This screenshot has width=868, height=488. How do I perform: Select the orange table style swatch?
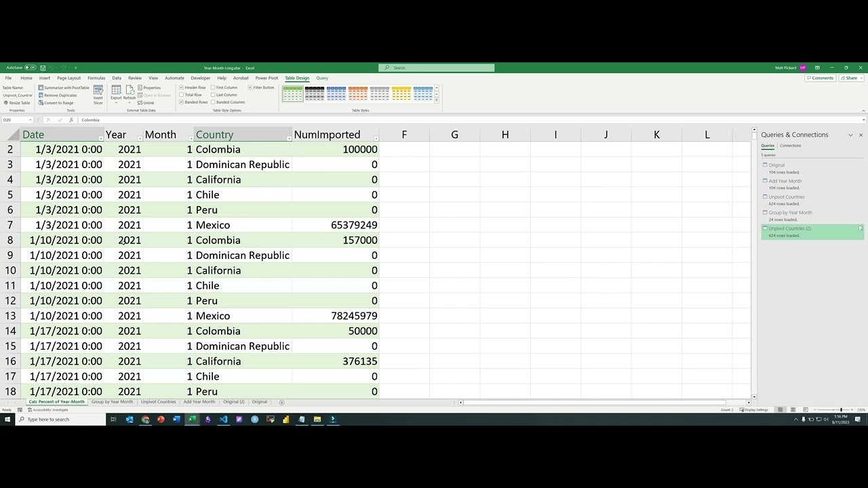358,94
